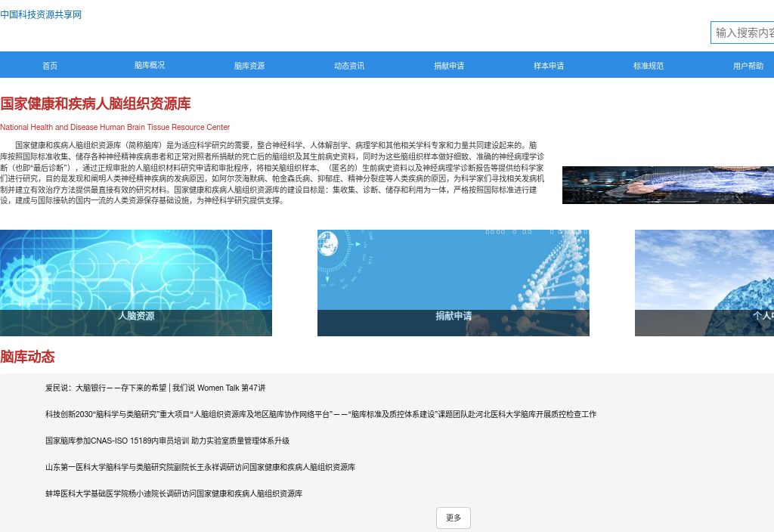Open the 样本申请 navigation menu item
The image size is (774, 532).
click(547, 66)
